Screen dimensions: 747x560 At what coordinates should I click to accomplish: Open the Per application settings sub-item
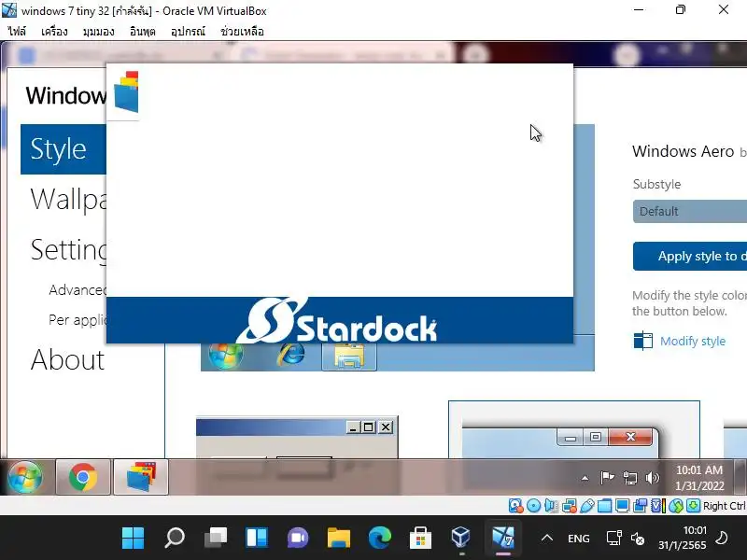pyautogui.click(x=78, y=319)
